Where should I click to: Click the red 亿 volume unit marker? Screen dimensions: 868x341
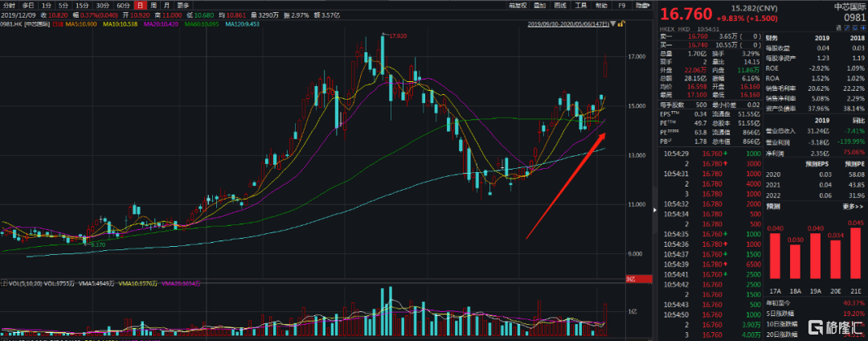631,279
